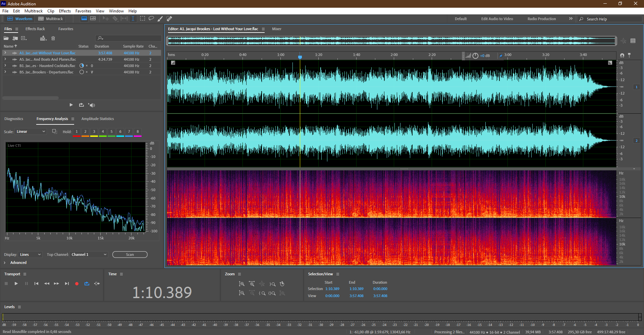This screenshot has height=335, width=644.
Task: Click the Fade Out handle on waveform
Action: pyautogui.click(x=610, y=63)
